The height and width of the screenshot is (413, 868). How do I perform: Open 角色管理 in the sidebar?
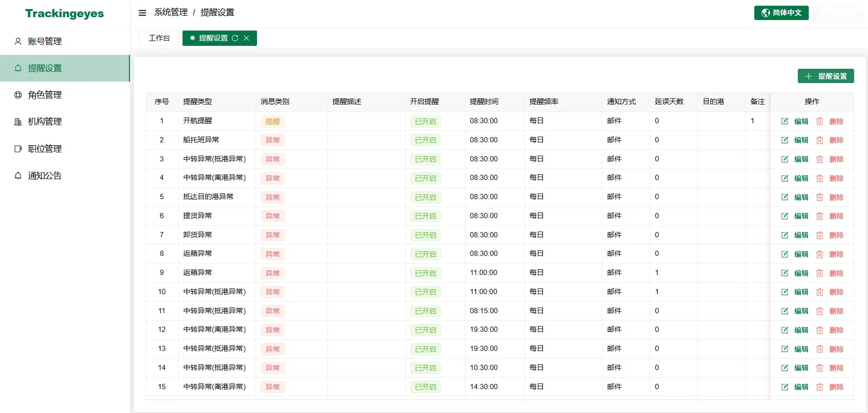[x=65, y=95]
